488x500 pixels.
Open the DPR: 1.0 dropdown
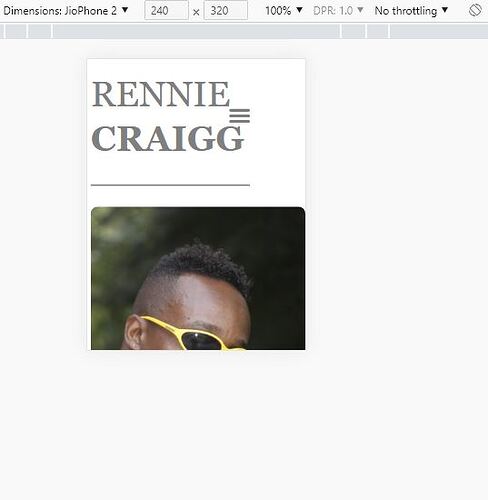coord(338,11)
